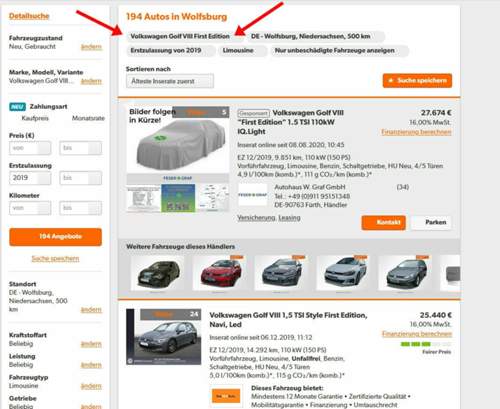Click the Erstzulassung von 2019 filter chip
The image size is (500, 409).
tap(171, 51)
